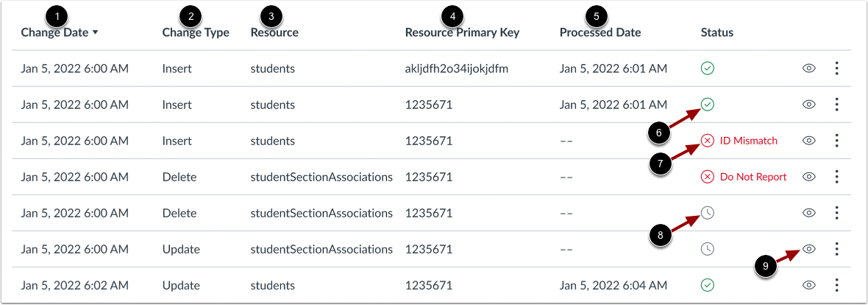Open kebab options menu for ID Mismatch row
868x305 pixels.
(836, 141)
